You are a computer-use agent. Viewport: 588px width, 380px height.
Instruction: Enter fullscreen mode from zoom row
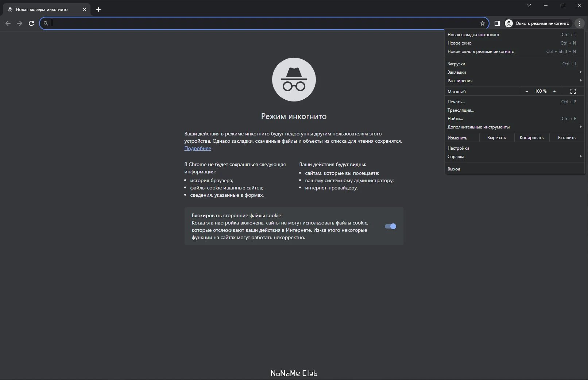(x=573, y=91)
